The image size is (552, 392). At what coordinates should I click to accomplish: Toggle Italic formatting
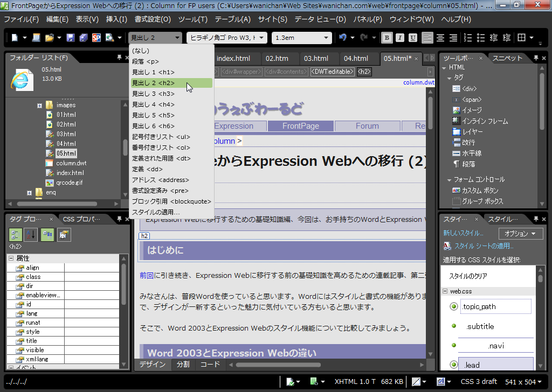click(x=400, y=38)
